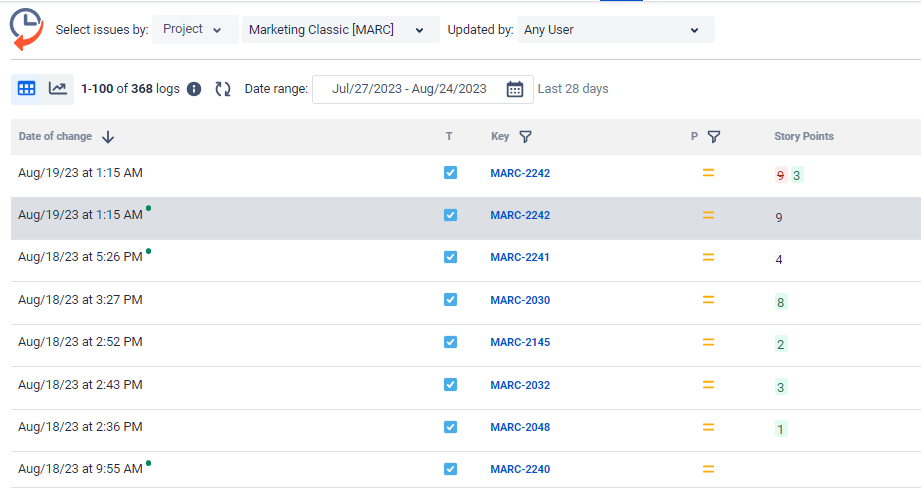921x488 pixels.
Task: Open the Any User dropdown
Action: pos(616,29)
